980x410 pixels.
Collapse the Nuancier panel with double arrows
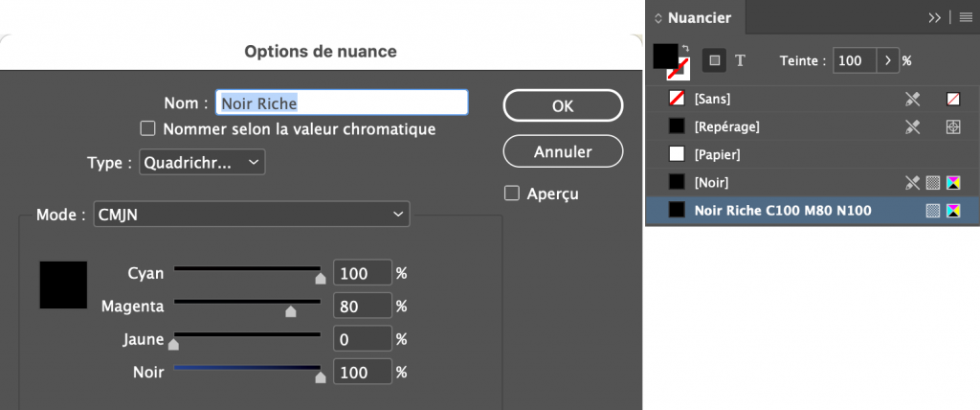click(935, 17)
